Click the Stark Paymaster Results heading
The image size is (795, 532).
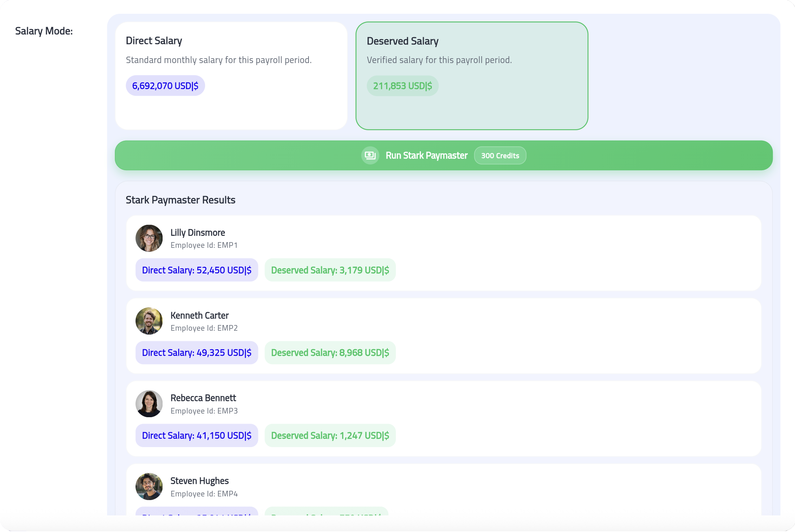click(x=180, y=200)
